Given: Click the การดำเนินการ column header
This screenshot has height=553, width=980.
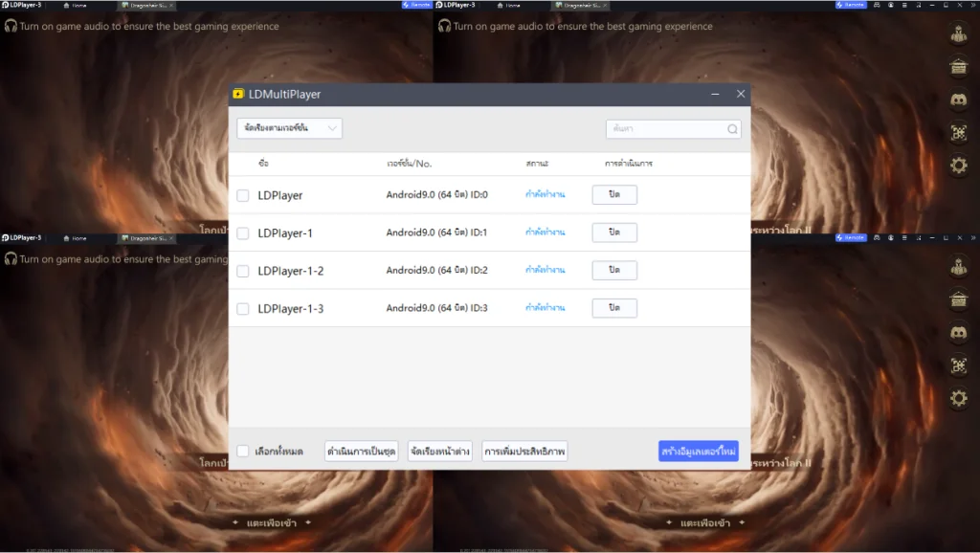Looking at the screenshot, I should [629, 163].
